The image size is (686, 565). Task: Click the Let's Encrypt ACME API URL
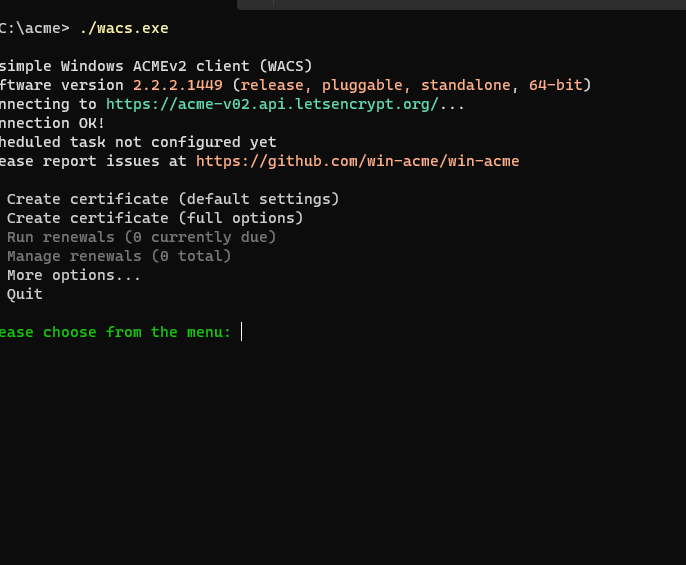(271, 104)
